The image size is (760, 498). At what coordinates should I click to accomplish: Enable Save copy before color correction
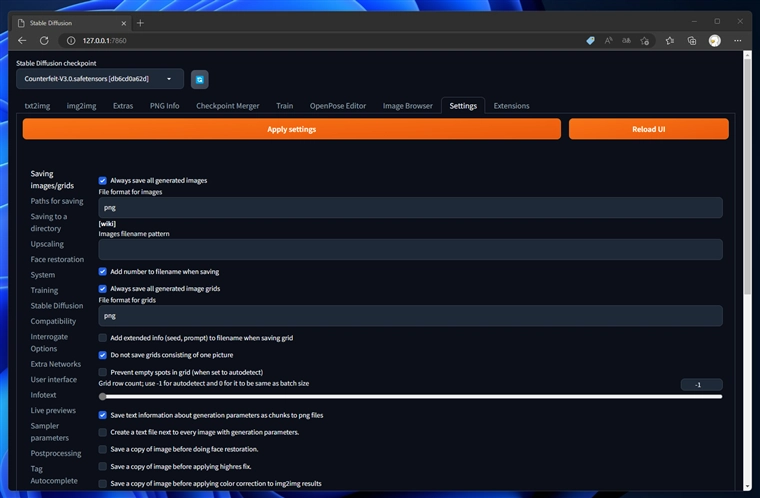(x=102, y=483)
